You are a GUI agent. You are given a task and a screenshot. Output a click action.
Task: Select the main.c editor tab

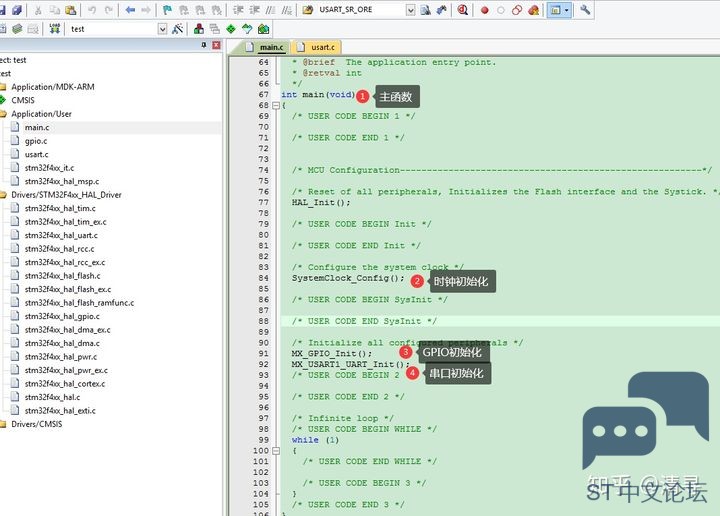point(265,47)
